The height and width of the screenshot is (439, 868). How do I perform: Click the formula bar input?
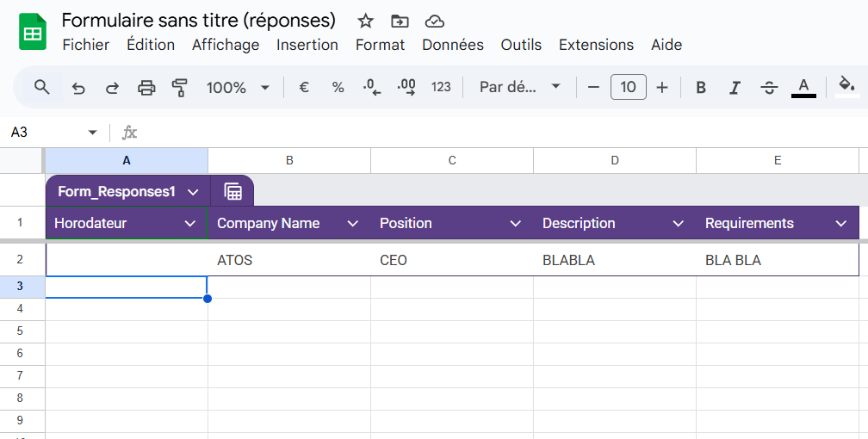point(504,133)
